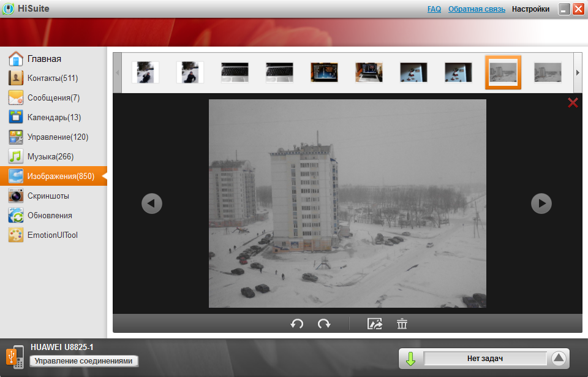Open Контакты(511) in the sidebar
This screenshot has height=377, width=588.
click(53, 78)
